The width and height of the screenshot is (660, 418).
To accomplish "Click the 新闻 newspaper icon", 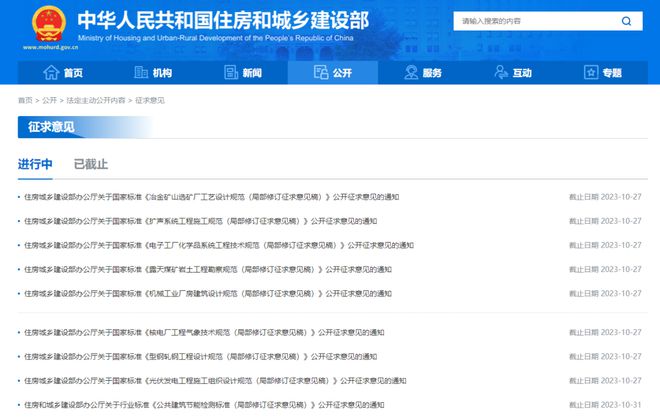I will pyautogui.click(x=231, y=72).
